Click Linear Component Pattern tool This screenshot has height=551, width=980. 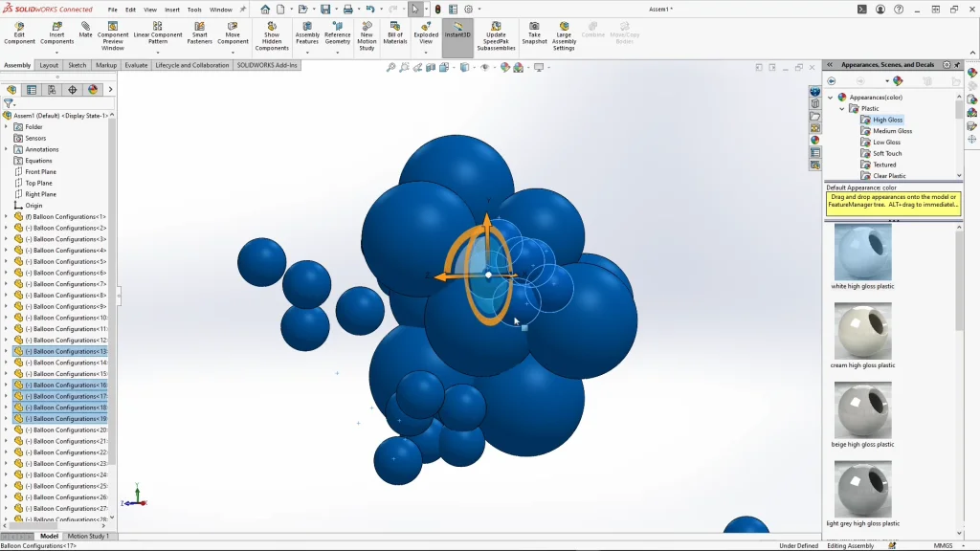[158, 33]
